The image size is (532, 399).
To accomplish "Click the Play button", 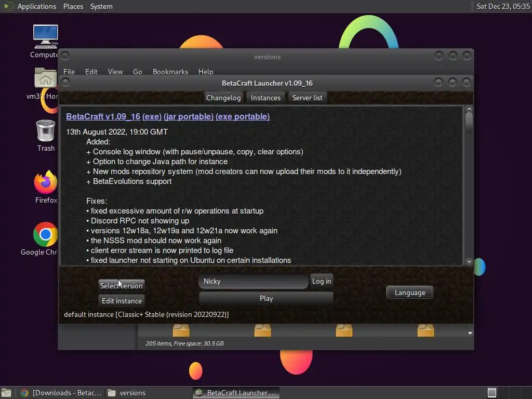I will (x=267, y=298).
